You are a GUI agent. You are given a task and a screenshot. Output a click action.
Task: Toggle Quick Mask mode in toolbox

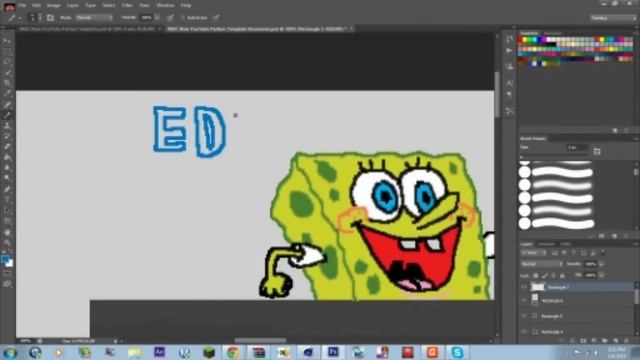pyautogui.click(x=7, y=273)
